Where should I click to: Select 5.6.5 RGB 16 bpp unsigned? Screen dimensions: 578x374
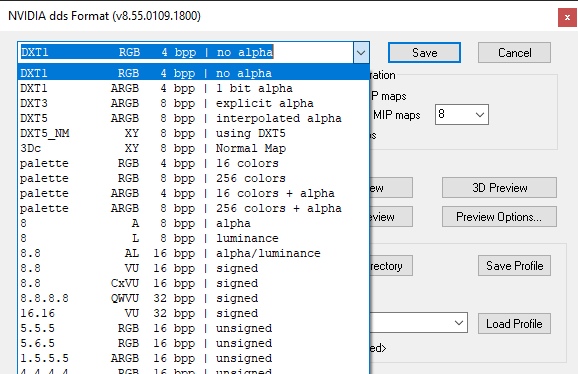pyautogui.click(x=194, y=343)
